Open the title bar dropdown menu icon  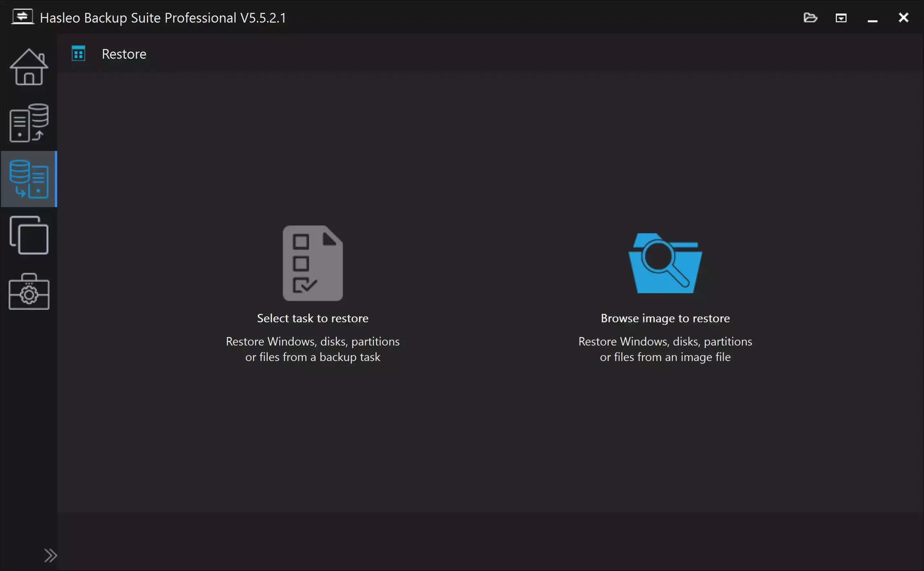pyautogui.click(x=841, y=18)
